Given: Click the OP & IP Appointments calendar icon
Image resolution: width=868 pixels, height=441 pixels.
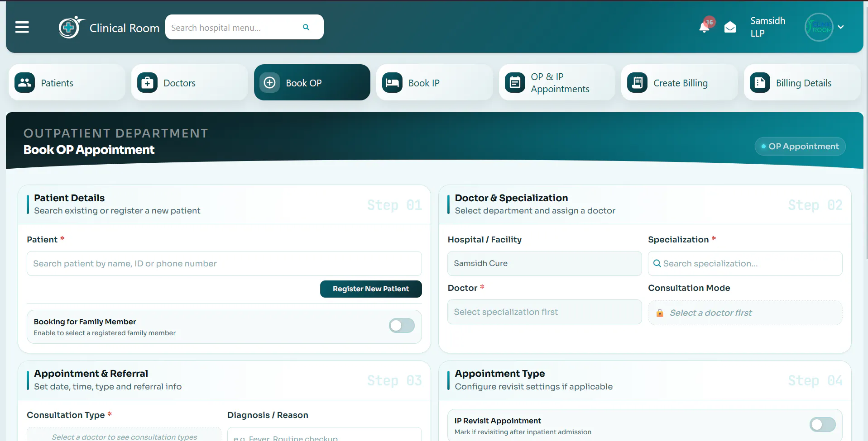Looking at the screenshot, I should [x=515, y=83].
